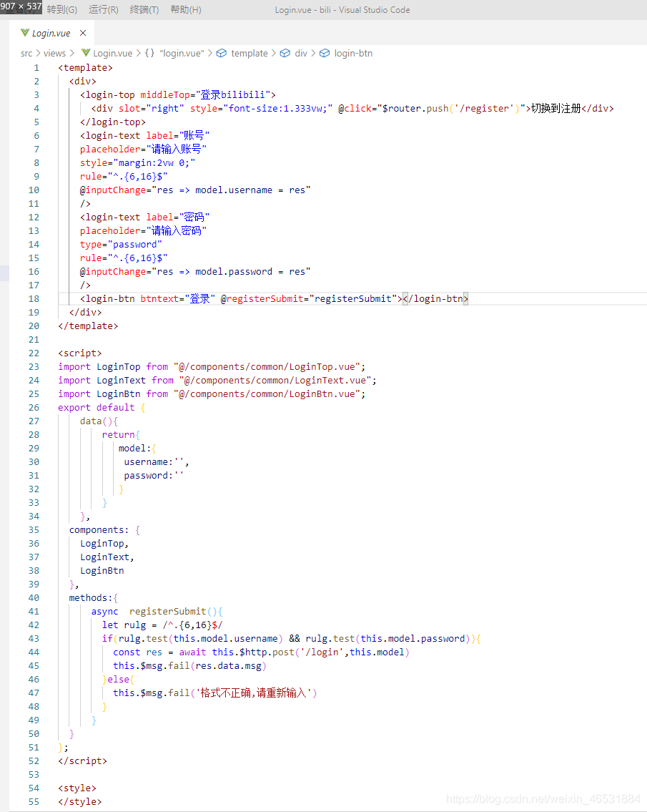Viewport: 647px width, 812px height.
Task: Select the Login.vue editor tab
Action: pos(51,33)
